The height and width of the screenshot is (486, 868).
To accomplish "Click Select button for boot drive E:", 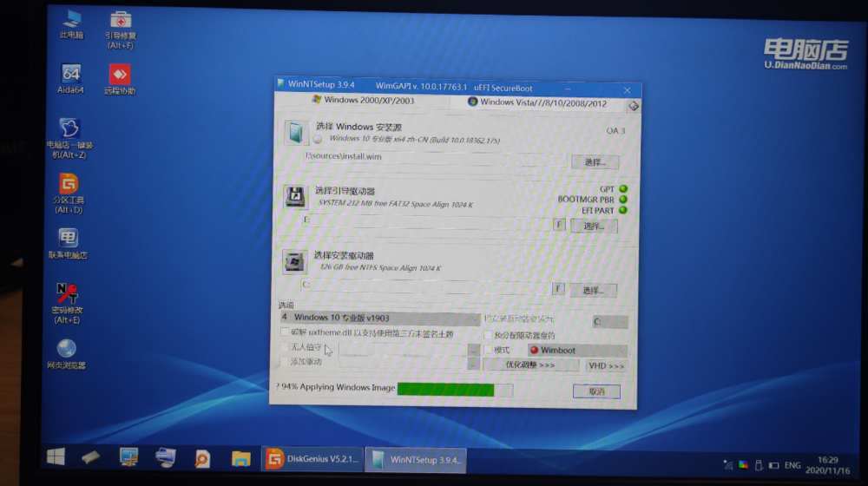I will [x=594, y=226].
